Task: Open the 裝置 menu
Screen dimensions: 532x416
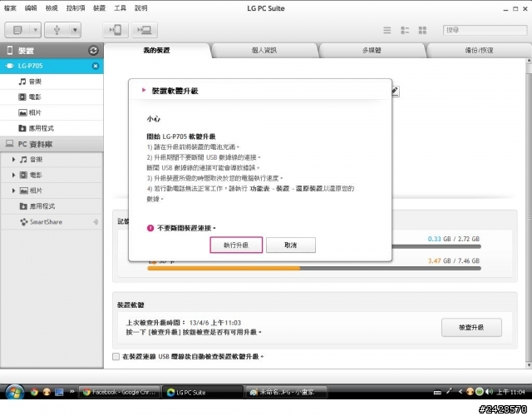Action: (x=99, y=8)
